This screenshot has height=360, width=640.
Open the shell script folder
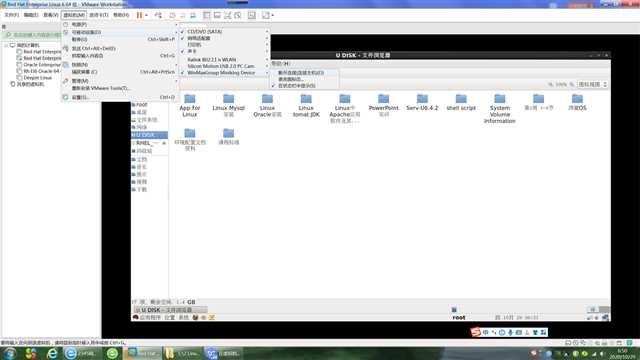pos(461,102)
